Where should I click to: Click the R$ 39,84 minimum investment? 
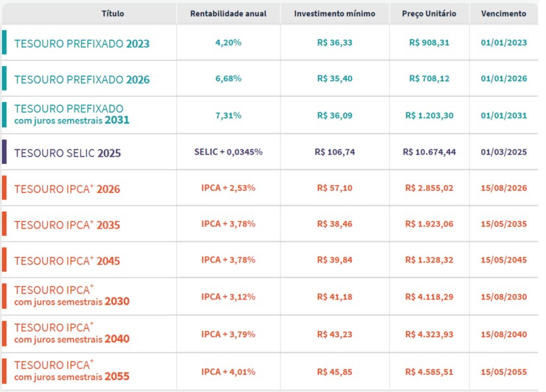pos(335,260)
